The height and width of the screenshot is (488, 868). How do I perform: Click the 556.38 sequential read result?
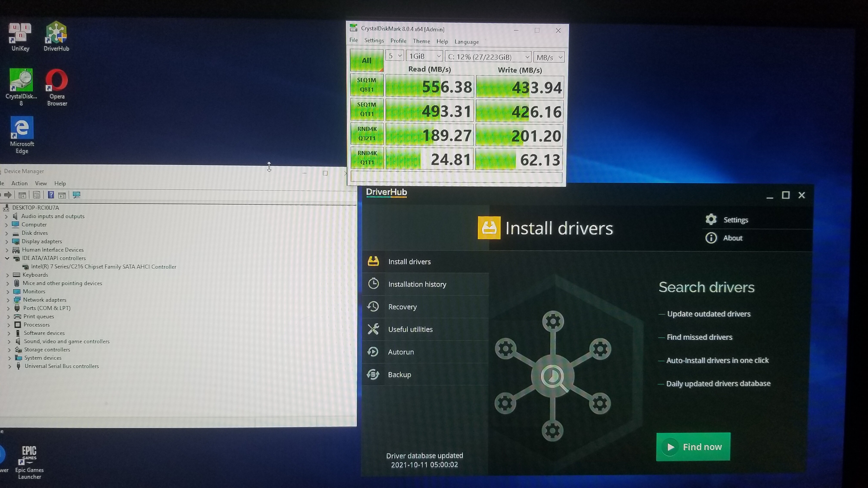[430, 86]
